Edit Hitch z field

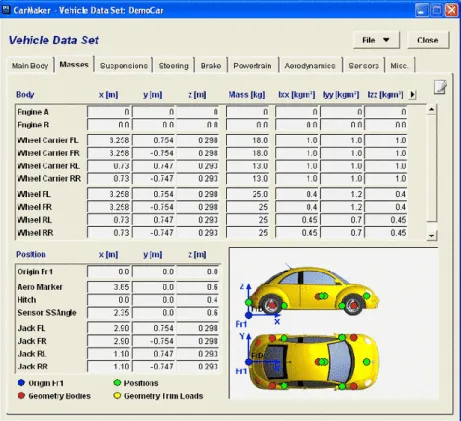(198, 300)
